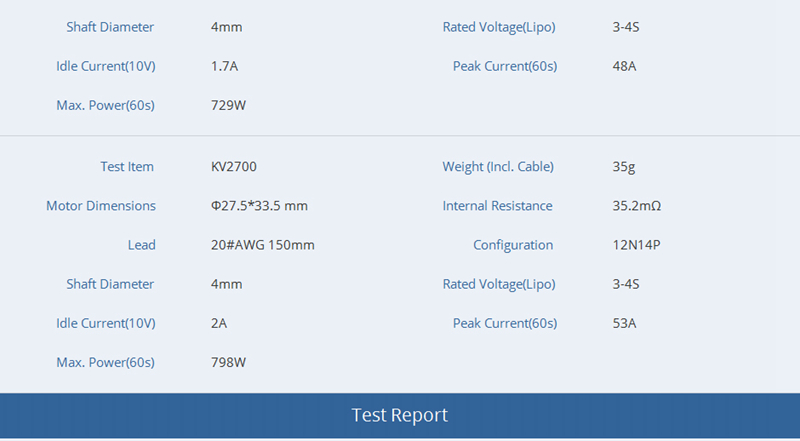Select the 729W max power value

[x=228, y=105]
